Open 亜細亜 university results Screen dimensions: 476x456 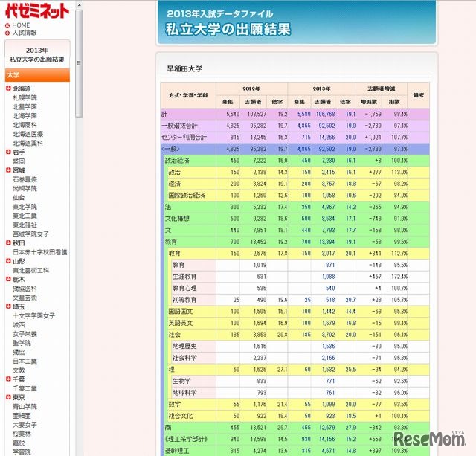click(22, 416)
